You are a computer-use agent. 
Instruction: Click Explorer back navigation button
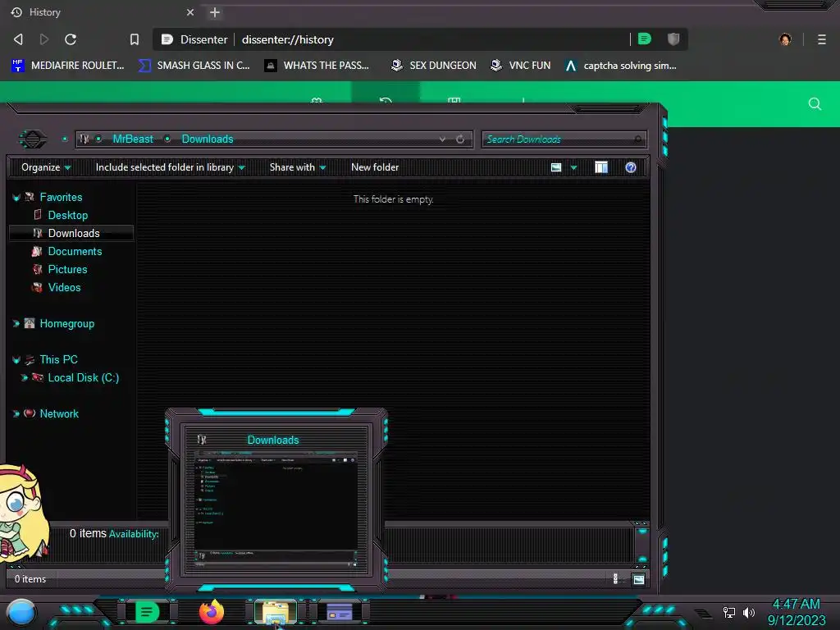[x=33, y=139]
